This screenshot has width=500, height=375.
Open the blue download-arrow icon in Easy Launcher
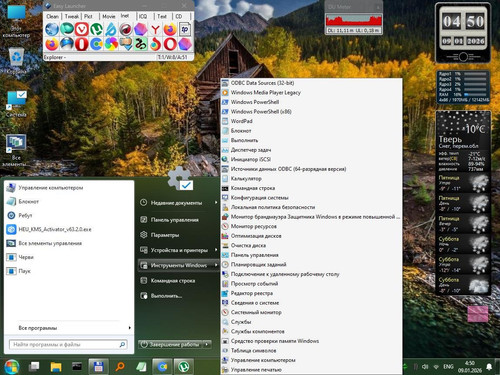click(x=126, y=44)
